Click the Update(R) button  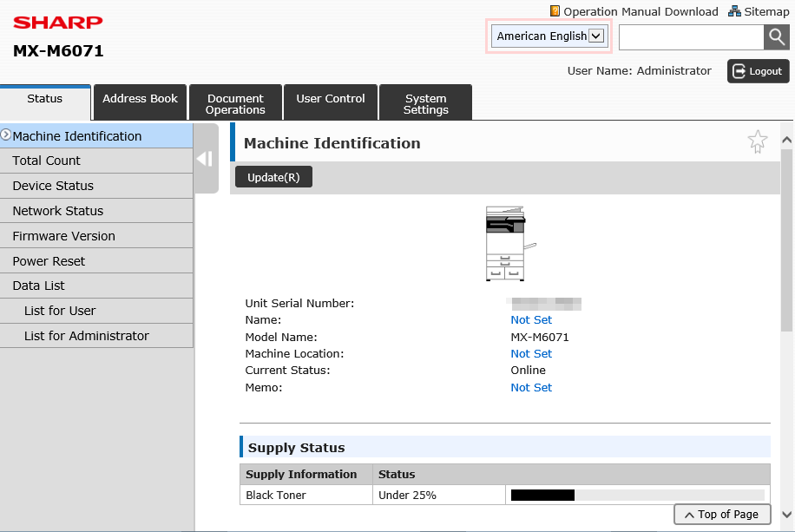(273, 177)
